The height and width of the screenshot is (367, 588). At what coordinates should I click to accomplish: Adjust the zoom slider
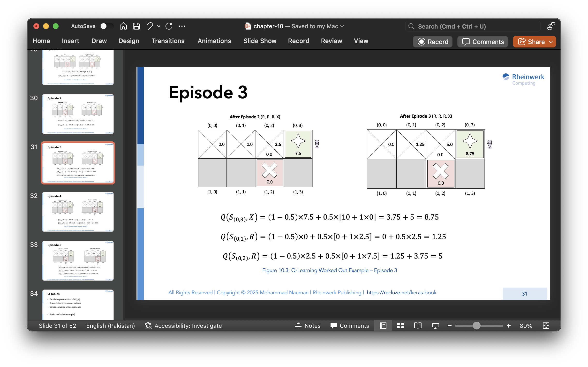[477, 326]
